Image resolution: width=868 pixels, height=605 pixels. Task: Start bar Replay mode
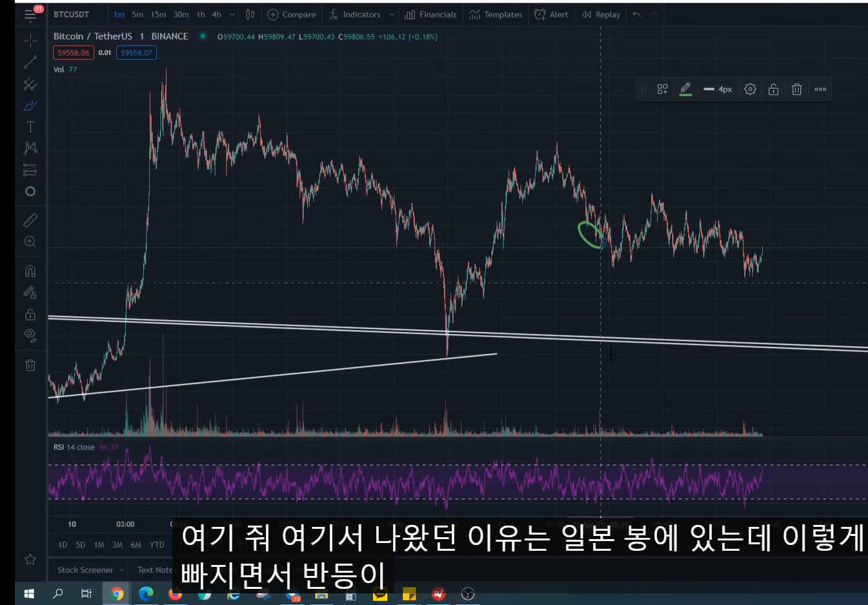601,14
